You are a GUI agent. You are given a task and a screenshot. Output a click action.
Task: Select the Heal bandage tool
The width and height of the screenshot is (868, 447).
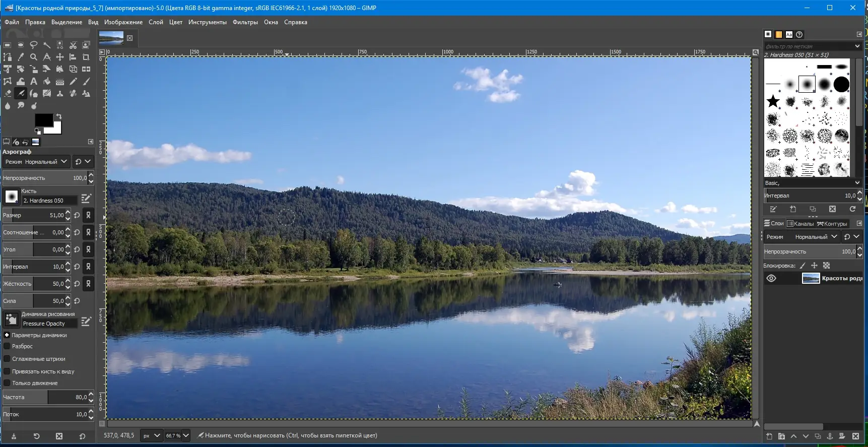tap(73, 93)
